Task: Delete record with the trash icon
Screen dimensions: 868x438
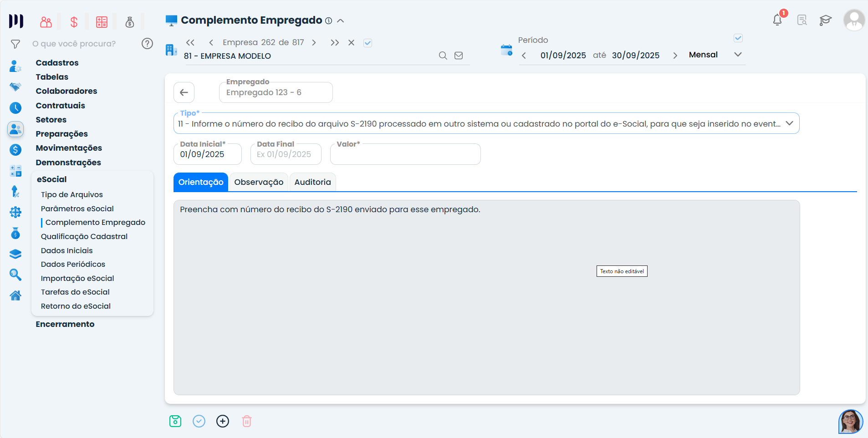Action: 247,421
